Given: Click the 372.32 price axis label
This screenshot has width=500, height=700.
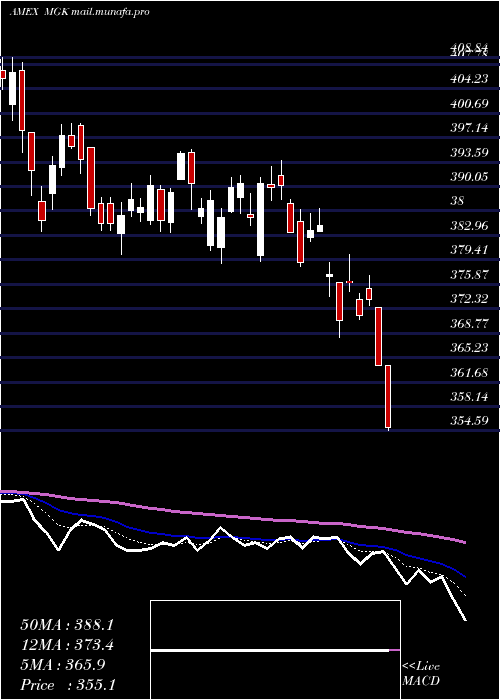Looking at the screenshot, I should [469, 299].
